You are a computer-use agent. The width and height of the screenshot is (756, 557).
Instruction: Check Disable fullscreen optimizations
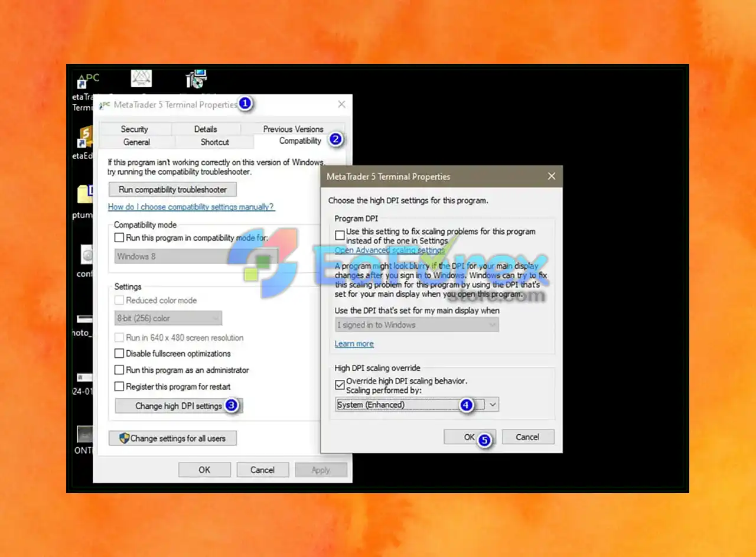point(119,353)
